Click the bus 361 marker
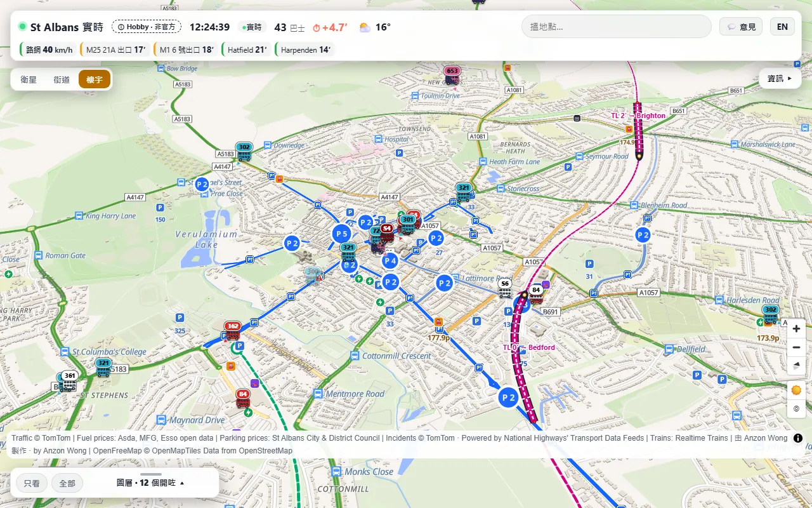This screenshot has width=812, height=508. click(69, 380)
